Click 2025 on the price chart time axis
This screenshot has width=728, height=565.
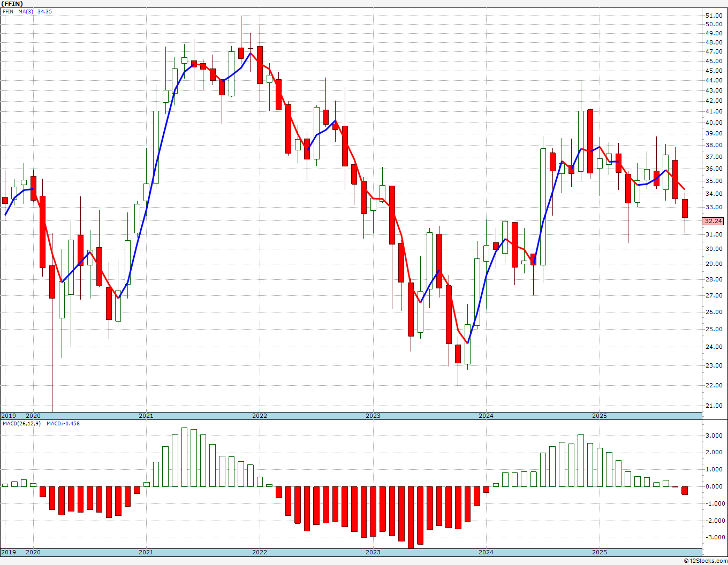click(600, 416)
